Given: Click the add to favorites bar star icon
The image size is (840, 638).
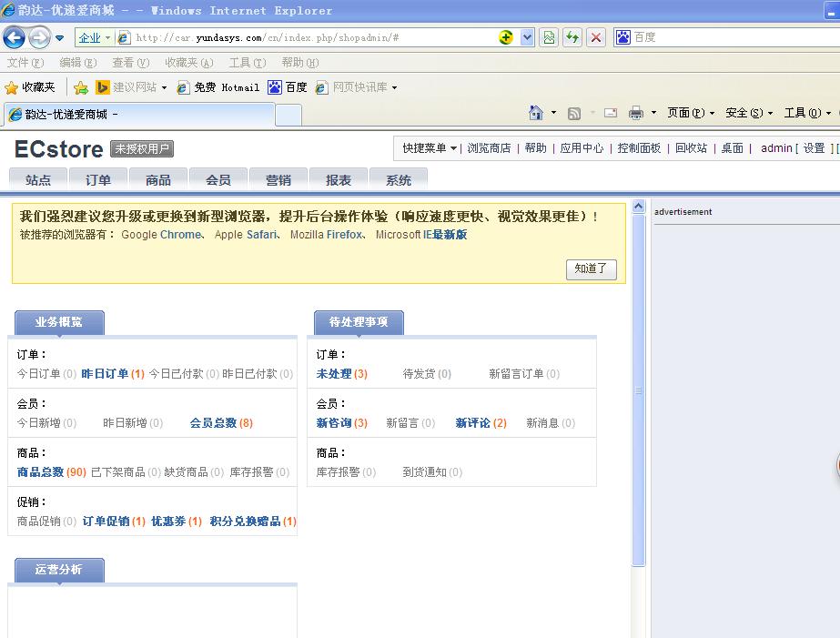Looking at the screenshot, I should 81,87.
